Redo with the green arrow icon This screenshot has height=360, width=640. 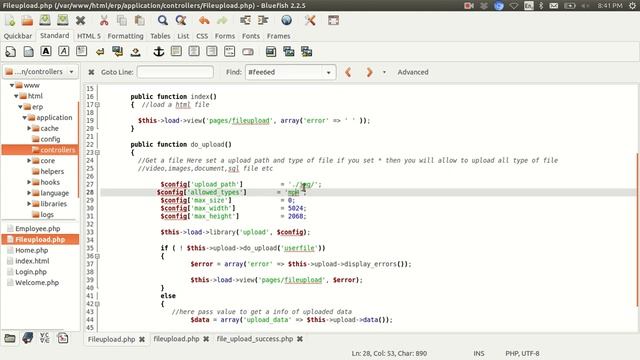pos(222,20)
